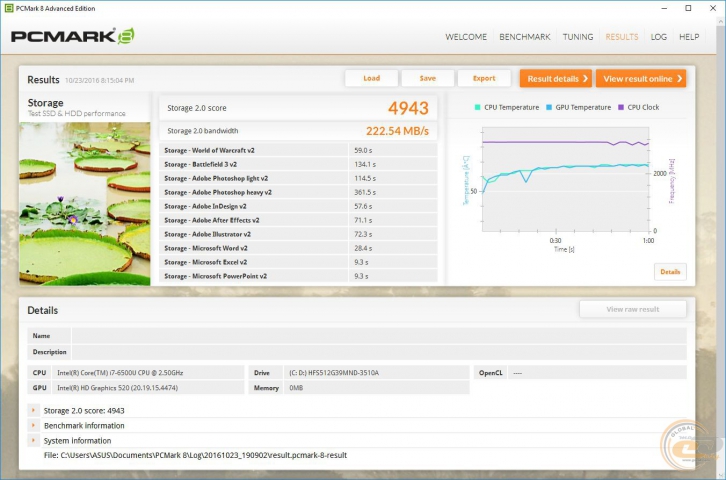Click the PCMark 8 logo
Image resolution: width=726 pixels, height=480 pixels.
[73, 36]
